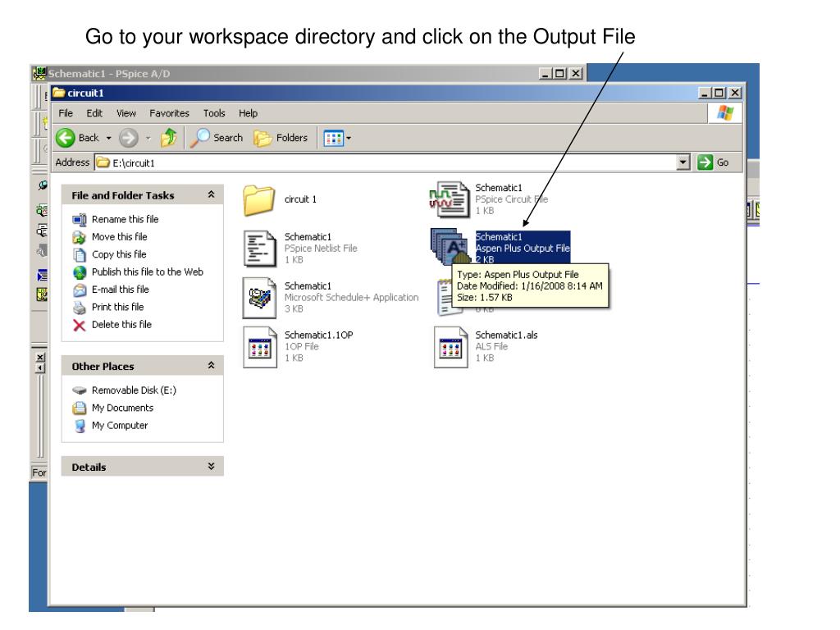The width and height of the screenshot is (840, 630).
Task: Close the circuit1 Explorer window
Action: [735, 94]
